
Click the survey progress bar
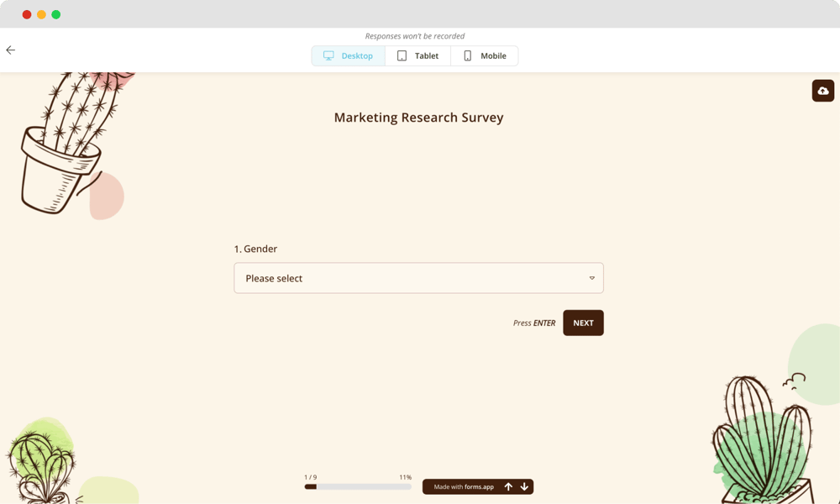click(x=357, y=486)
